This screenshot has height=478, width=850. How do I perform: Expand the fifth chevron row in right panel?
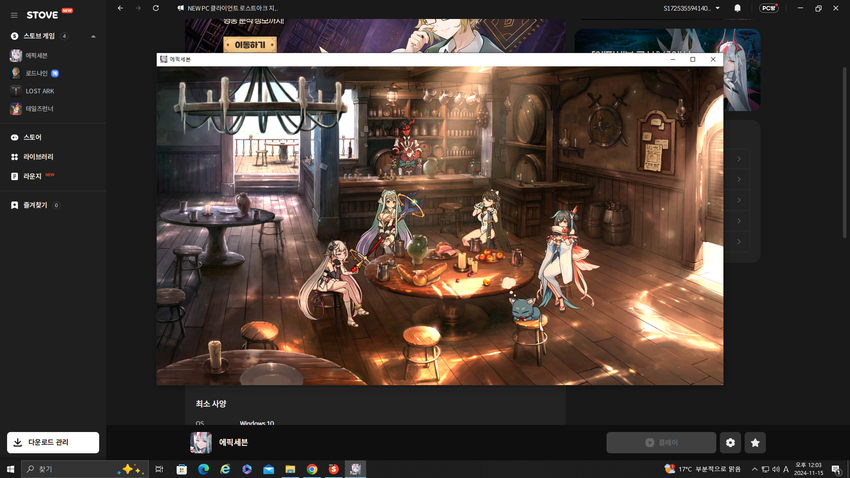point(738,242)
